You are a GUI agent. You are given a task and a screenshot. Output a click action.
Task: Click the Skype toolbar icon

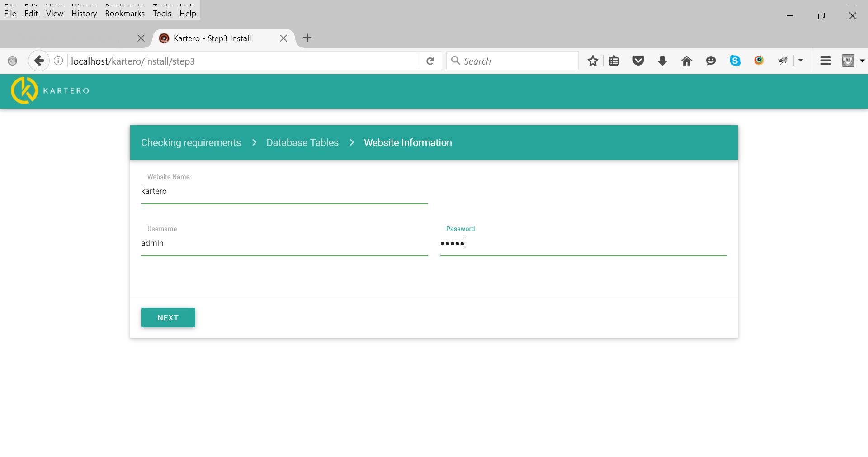735,61
